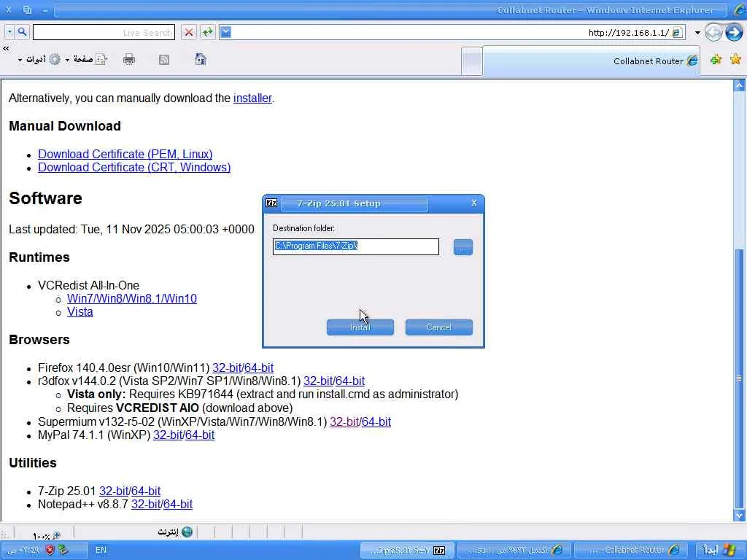Open 7-Zip 64-bit download link
Screen dimensions: 747x560
(x=146, y=491)
